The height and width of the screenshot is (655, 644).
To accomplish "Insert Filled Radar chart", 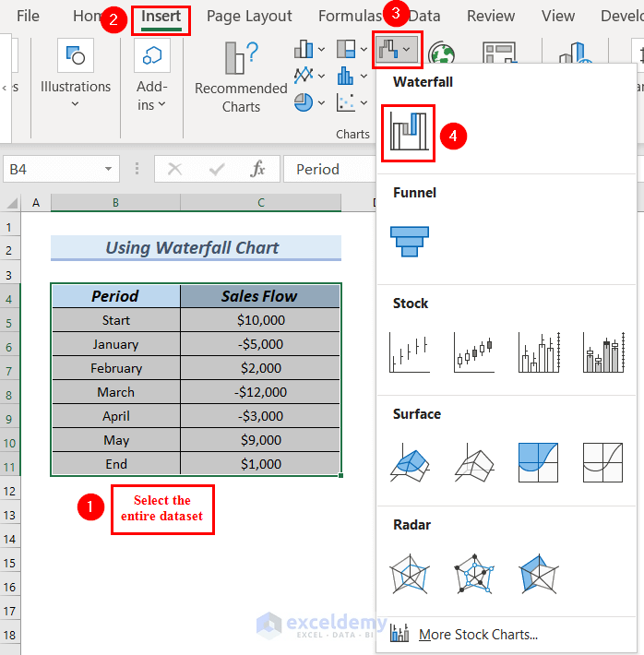I will [538, 574].
